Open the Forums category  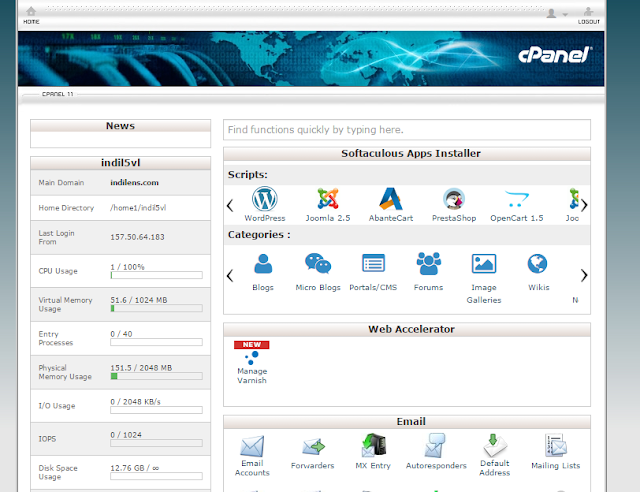tap(428, 272)
